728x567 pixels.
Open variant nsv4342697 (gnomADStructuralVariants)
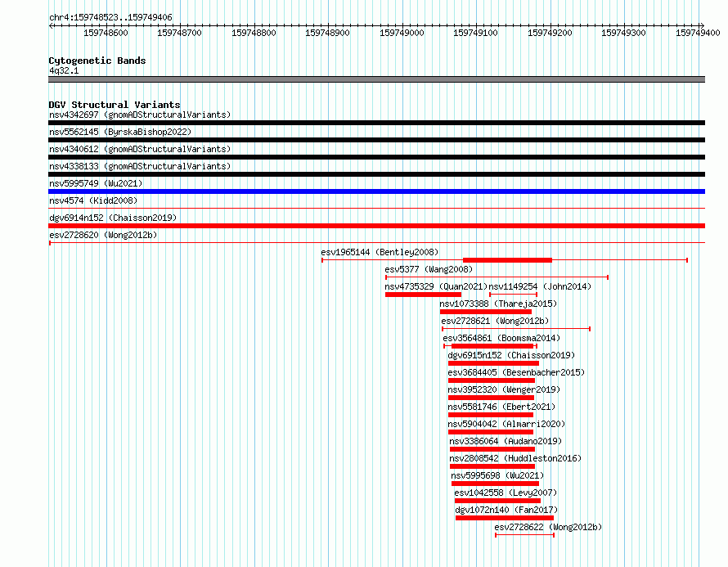[140, 115]
